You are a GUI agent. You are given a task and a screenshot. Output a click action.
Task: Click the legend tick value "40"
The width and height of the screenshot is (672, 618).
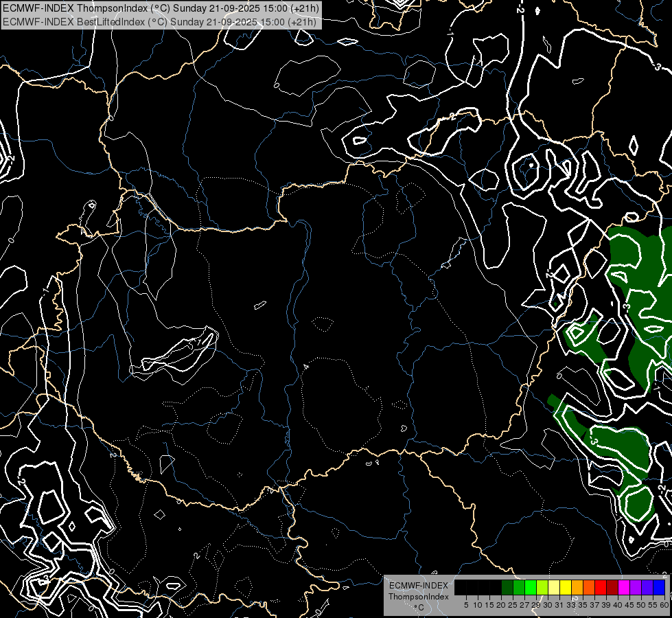point(618,605)
